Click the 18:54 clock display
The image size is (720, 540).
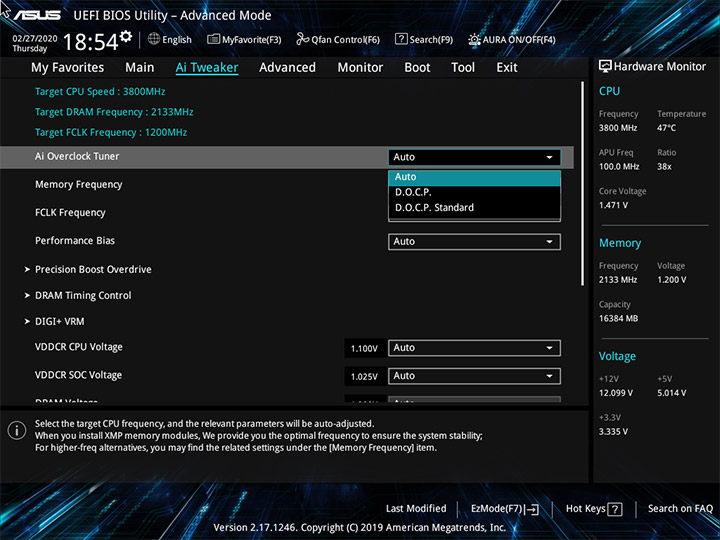click(90, 42)
